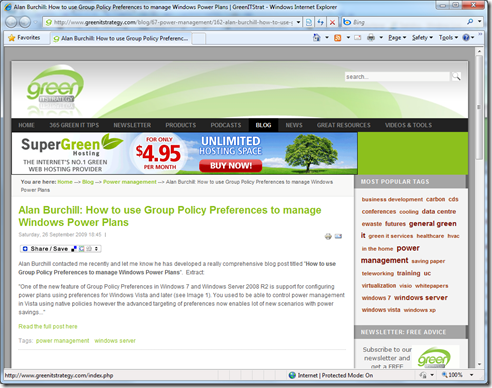Click Read the full post here link
The image size is (492, 388).
point(48,326)
